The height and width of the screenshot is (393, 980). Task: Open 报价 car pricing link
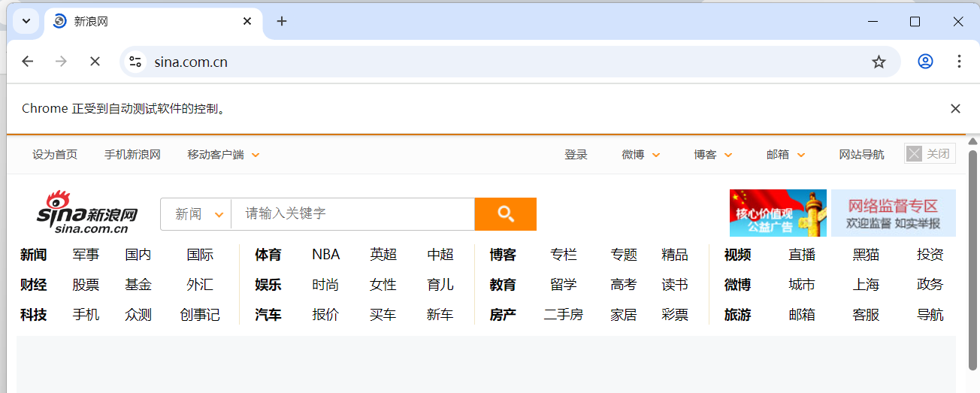pos(325,315)
